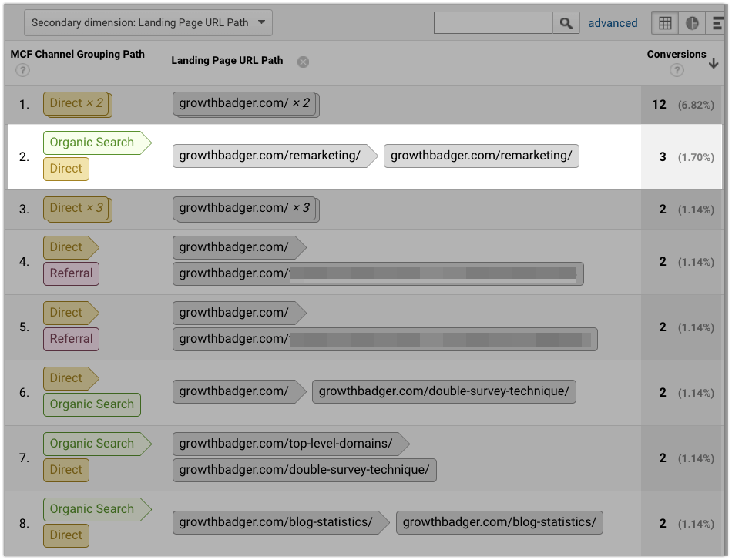Click the Organic Search tag in row 8

tap(97, 509)
